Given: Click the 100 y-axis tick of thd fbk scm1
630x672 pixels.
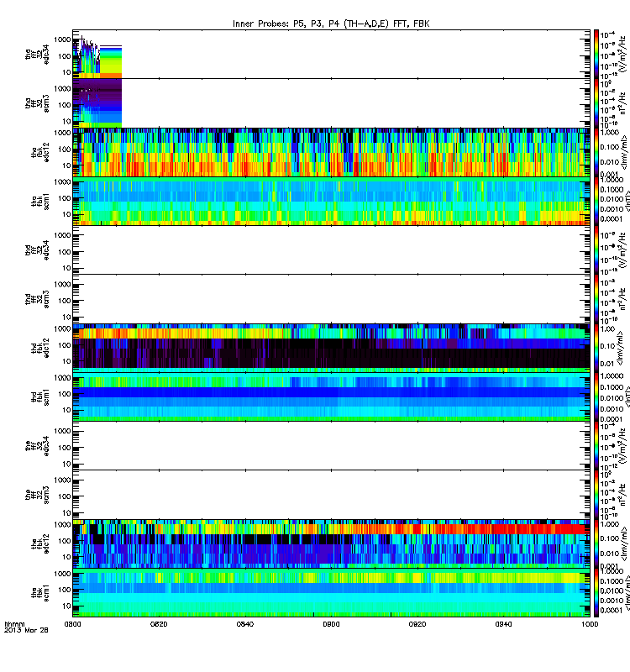Looking at the screenshot, I should tap(65, 394).
